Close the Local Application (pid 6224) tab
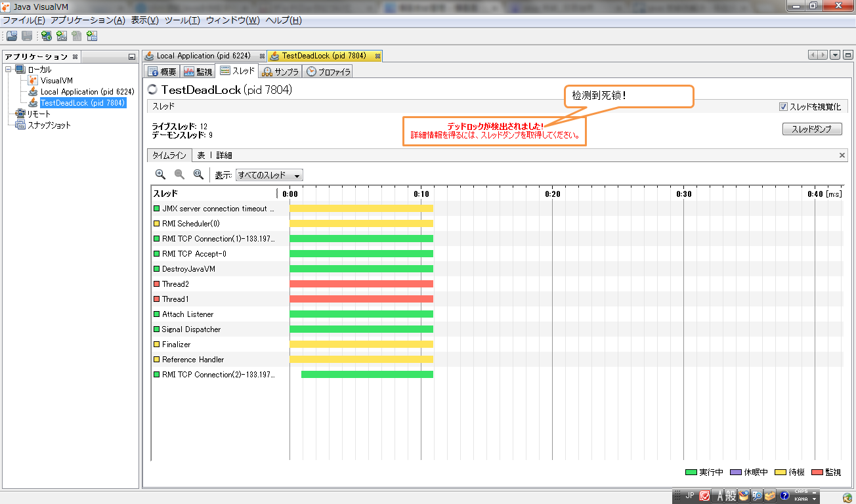 click(x=262, y=56)
